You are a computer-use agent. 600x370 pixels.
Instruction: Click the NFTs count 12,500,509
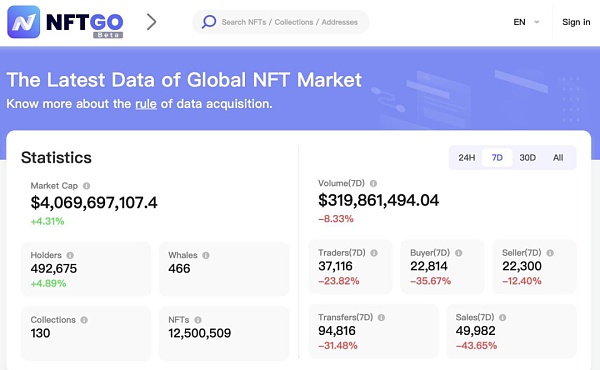(199, 333)
